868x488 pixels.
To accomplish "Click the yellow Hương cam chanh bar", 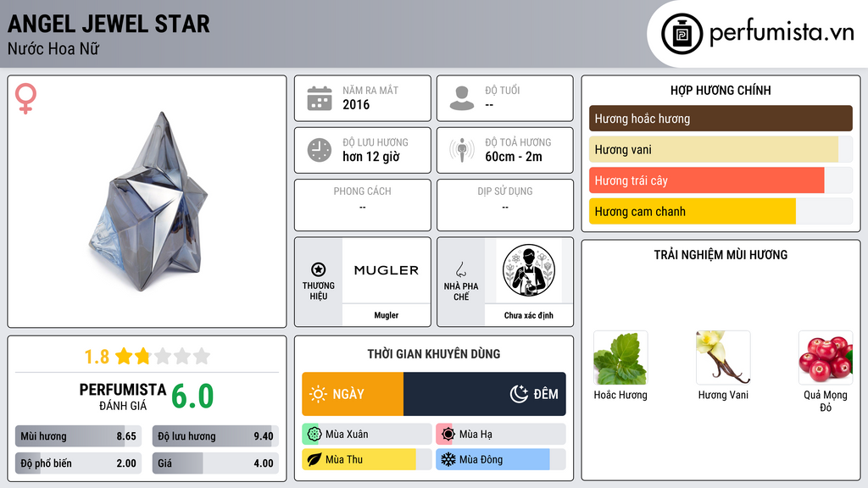I will tap(721, 211).
